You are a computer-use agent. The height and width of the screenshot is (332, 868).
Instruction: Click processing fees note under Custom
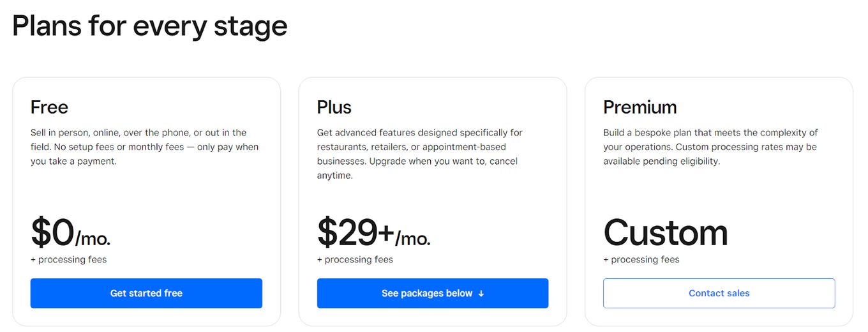pos(641,260)
